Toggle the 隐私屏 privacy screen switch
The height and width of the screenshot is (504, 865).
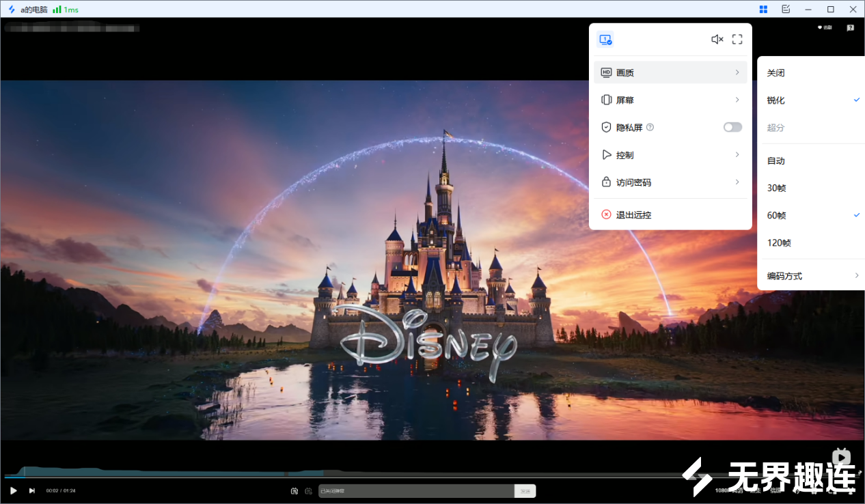point(732,127)
